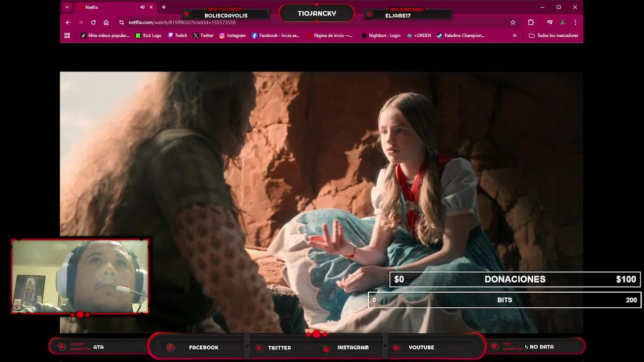Image resolution: width=644 pixels, height=362 pixels.
Task: Minimize the browser window
Action: (542, 8)
